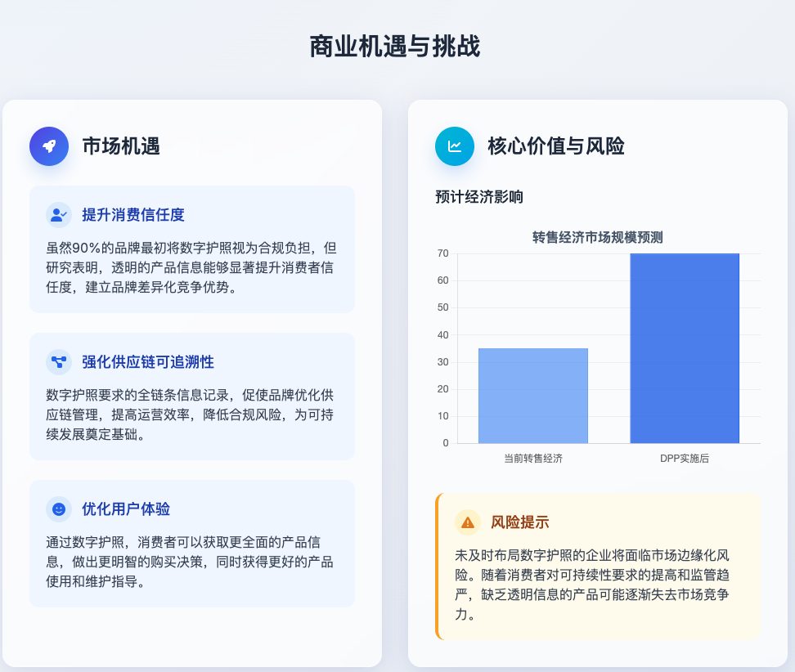Select the 核心价值与风险 section heading
Viewport: 795px width, 672px height.
pos(556,146)
